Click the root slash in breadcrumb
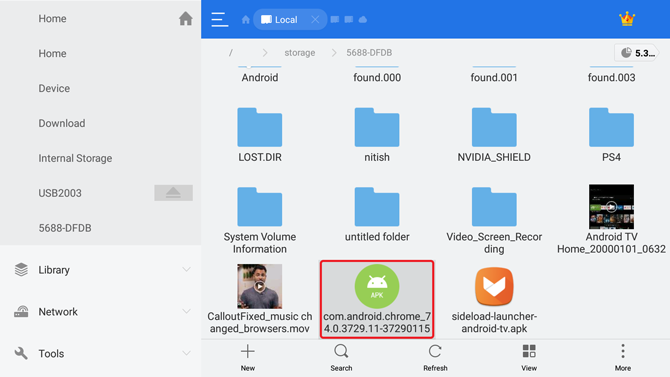The width and height of the screenshot is (670, 377). 231,53
